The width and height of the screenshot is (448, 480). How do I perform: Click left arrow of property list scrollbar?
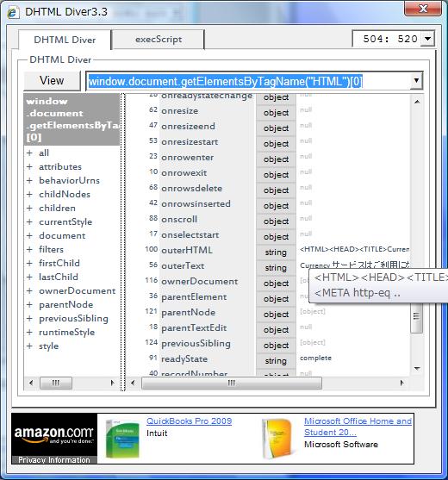133,383
